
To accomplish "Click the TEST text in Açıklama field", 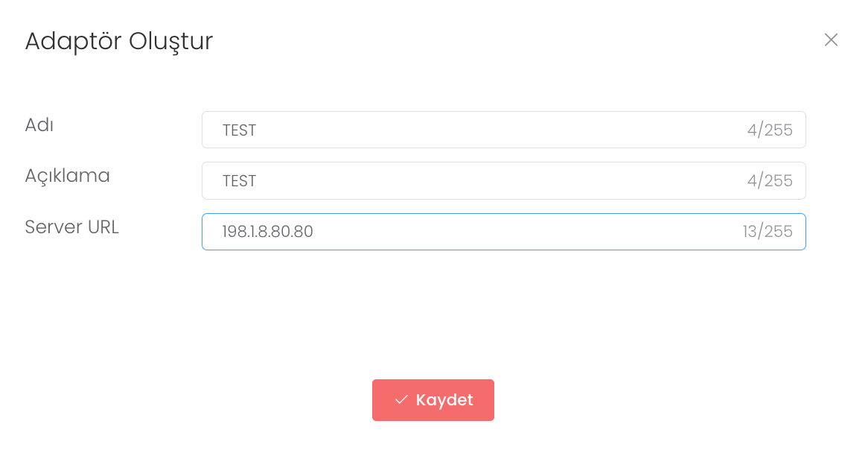I will coord(239,181).
